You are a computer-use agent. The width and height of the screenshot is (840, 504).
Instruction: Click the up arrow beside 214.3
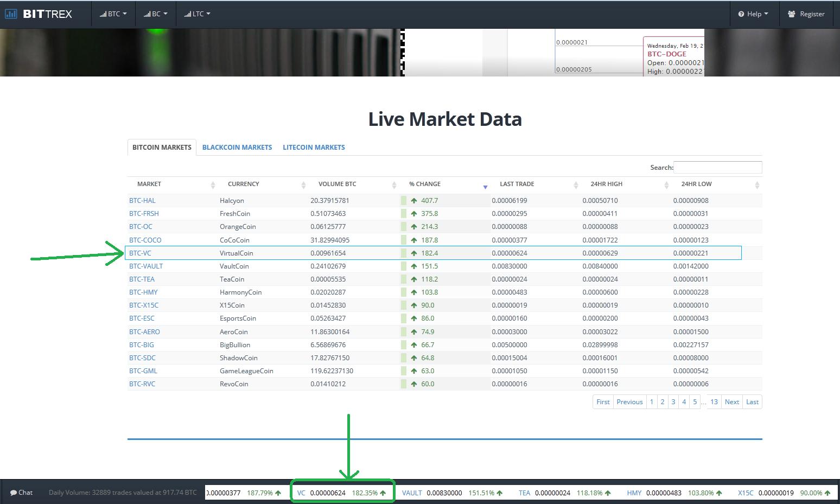(414, 226)
